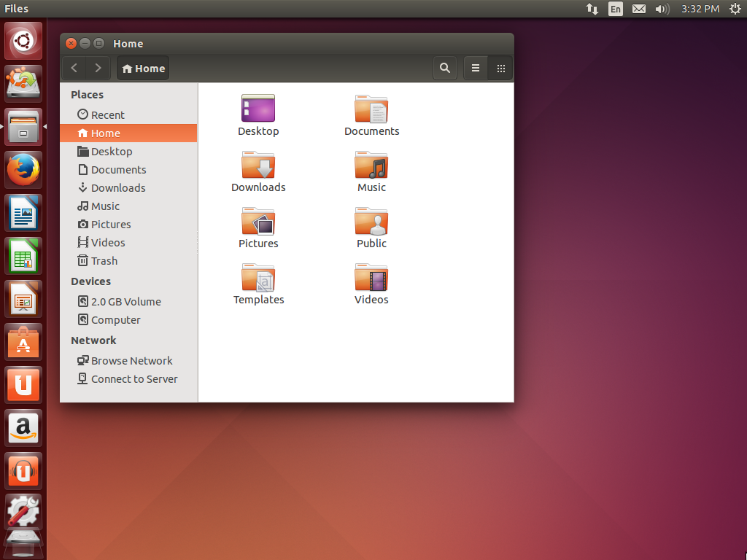Click Connect to Server
Screen dimensions: 747x560
click(128, 379)
